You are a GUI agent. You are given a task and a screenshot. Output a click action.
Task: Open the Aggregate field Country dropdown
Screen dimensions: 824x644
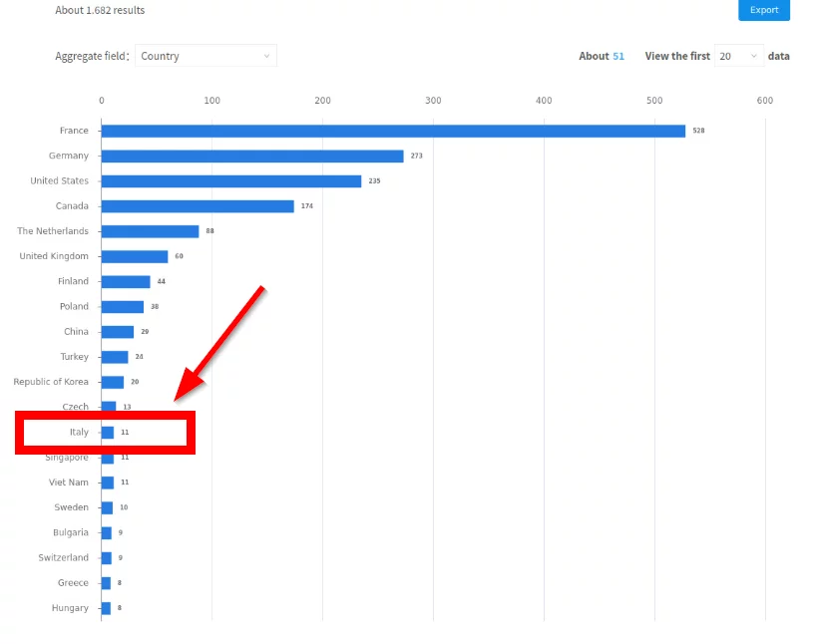(206, 57)
